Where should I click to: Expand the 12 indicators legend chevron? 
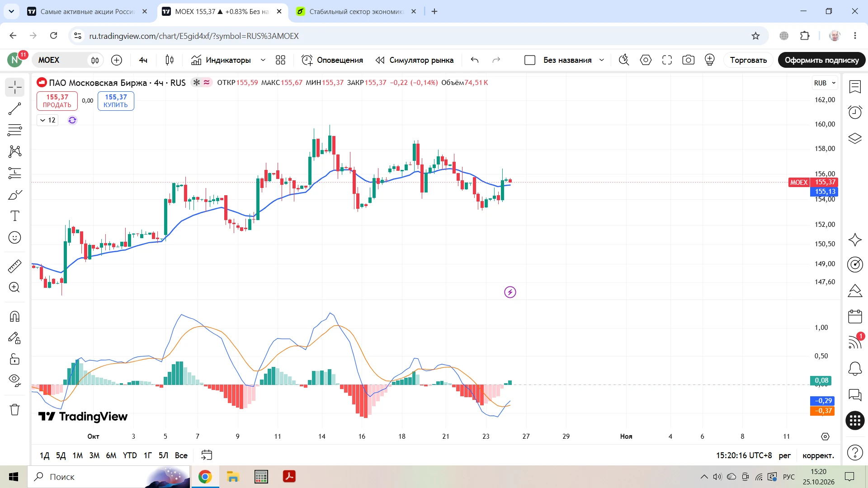pos(47,120)
